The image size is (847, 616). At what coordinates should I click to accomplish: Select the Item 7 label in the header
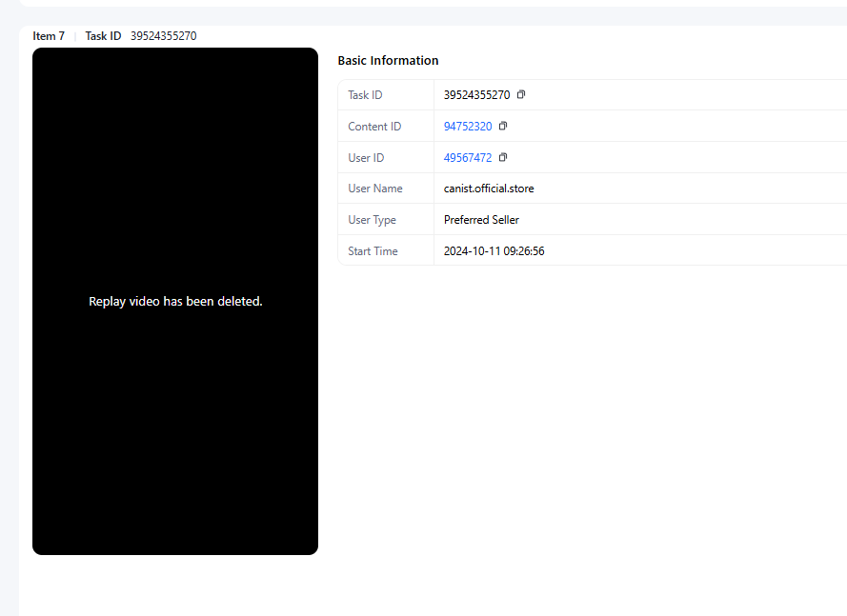(x=49, y=36)
